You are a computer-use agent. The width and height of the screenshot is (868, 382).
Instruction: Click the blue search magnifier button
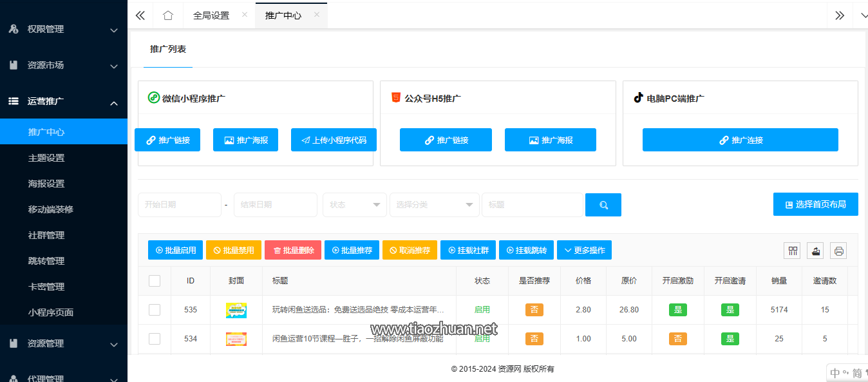point(603,205)
